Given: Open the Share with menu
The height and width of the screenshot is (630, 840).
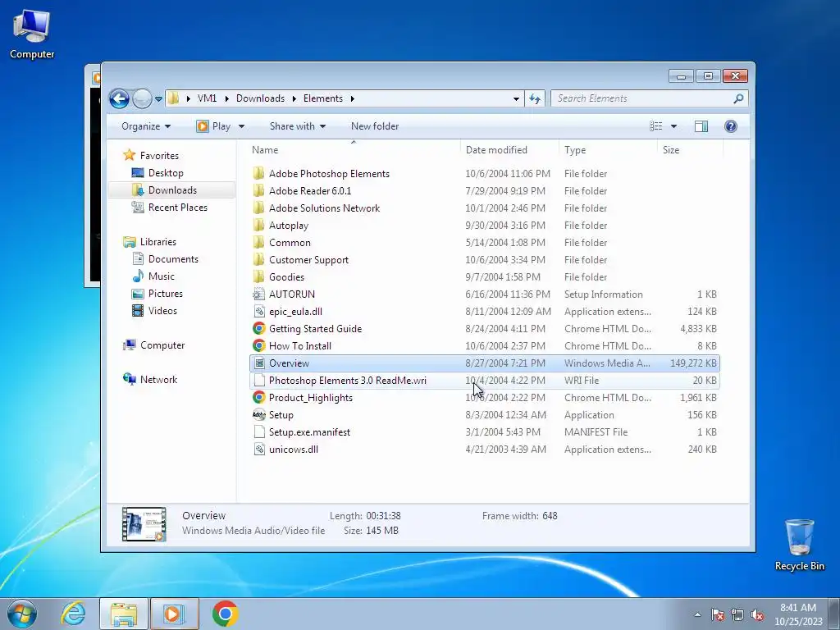Looking at the screenshot, I should coord(298,126).
